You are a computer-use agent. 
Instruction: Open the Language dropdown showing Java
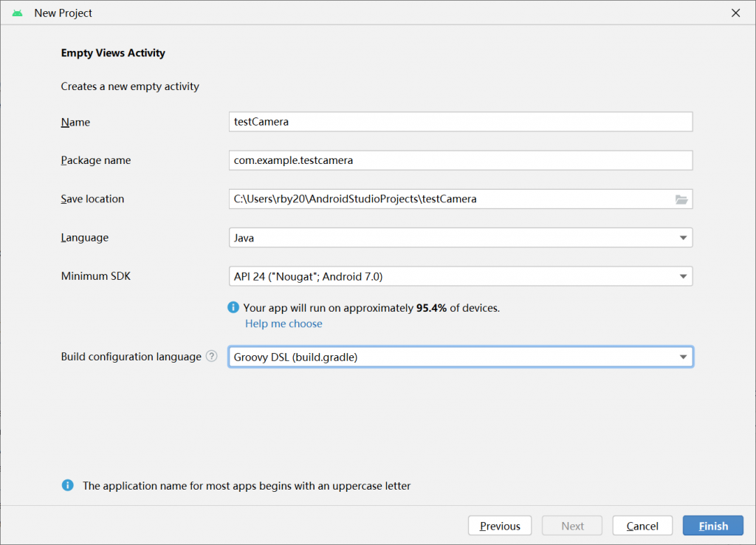461,238
